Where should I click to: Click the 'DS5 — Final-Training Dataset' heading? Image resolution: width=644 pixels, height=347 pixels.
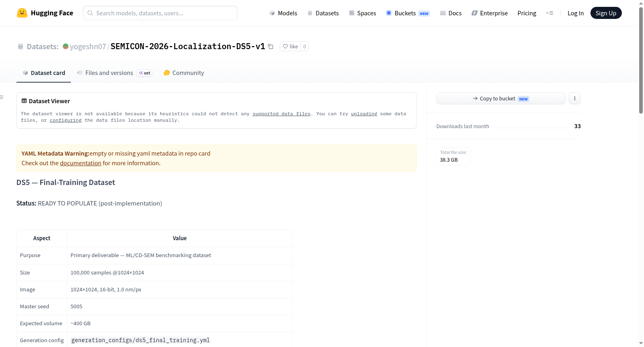click(x=66, y=183)
